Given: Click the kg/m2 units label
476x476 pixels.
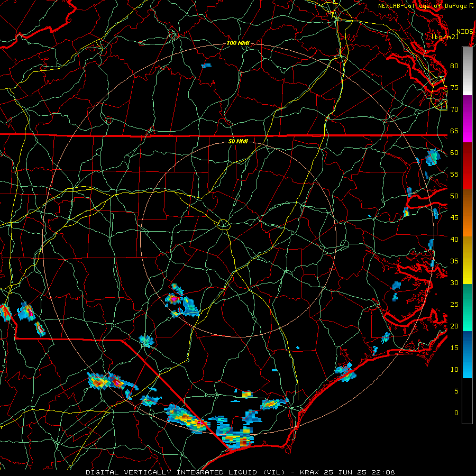Looking at the screenshot, I should [445, 36].
